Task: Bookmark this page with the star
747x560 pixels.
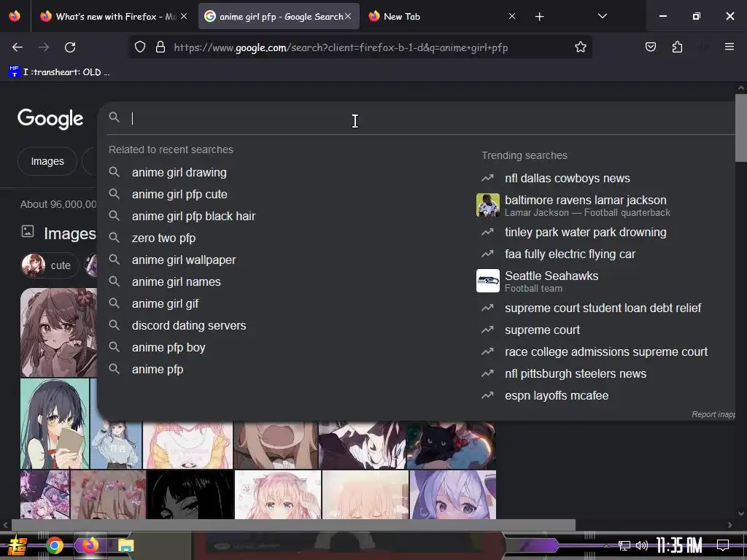Action: pyautogui.click(x=580, y=47)
